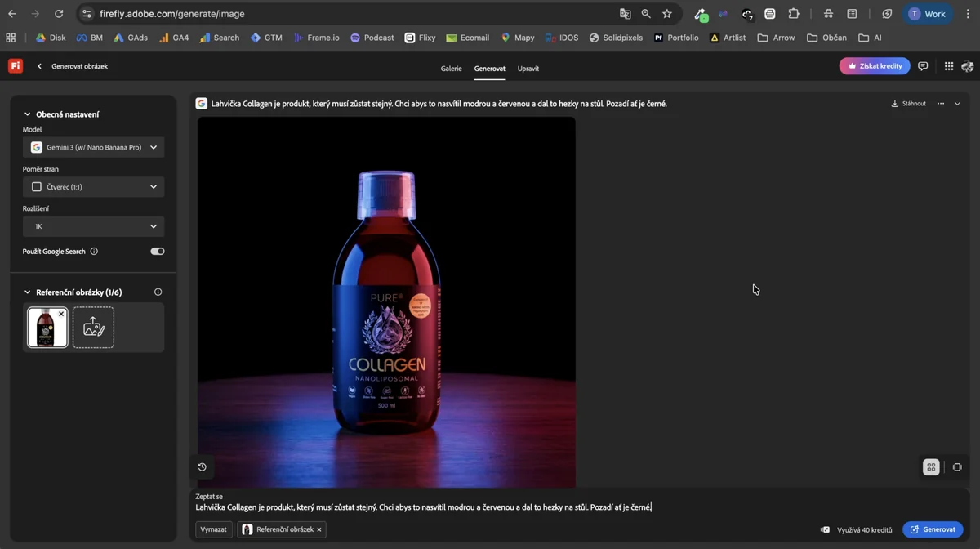This screenshot has width=980, height=549.
Task: Open the Artlist bookmark
Action: [x=727, y=38]
